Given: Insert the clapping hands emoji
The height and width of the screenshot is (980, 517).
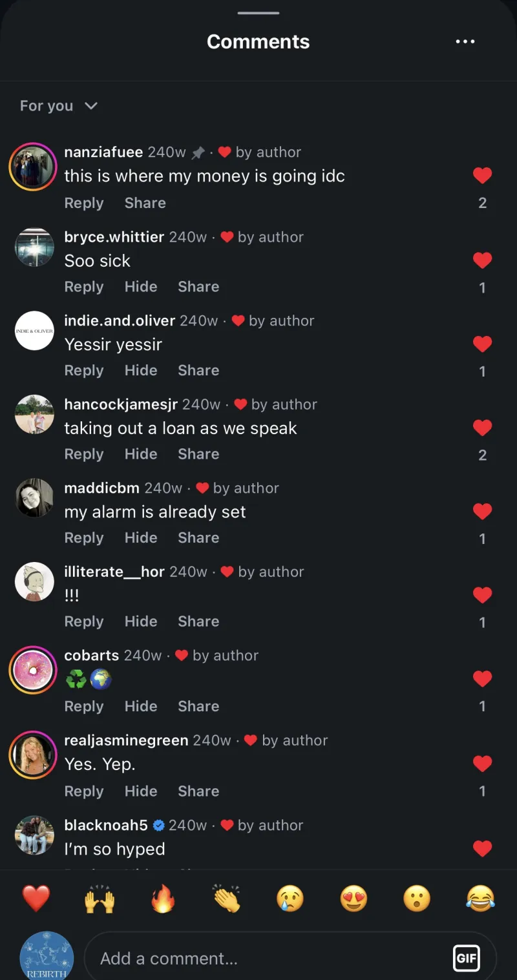Looking at the screenshot, I should point(226,899).
